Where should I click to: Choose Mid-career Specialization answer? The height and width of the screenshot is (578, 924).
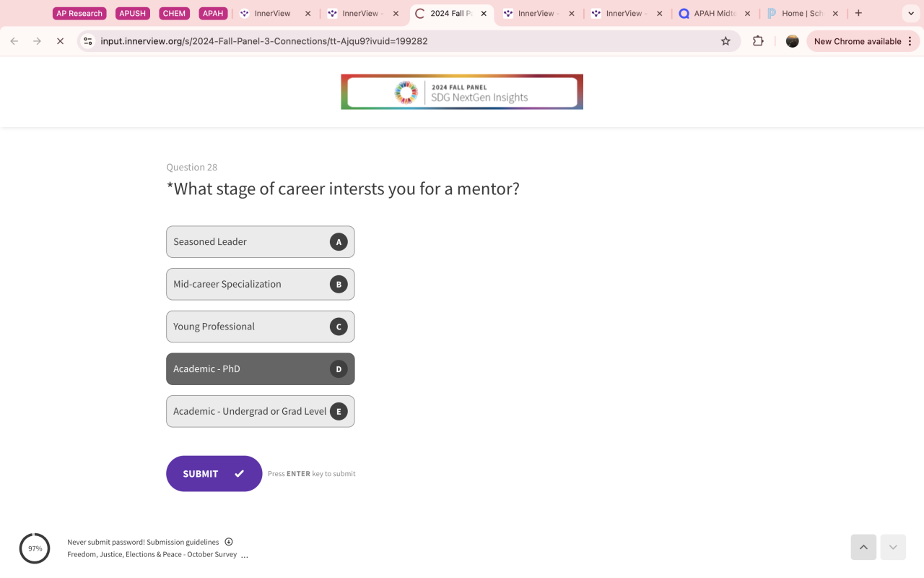pos(261,284)
